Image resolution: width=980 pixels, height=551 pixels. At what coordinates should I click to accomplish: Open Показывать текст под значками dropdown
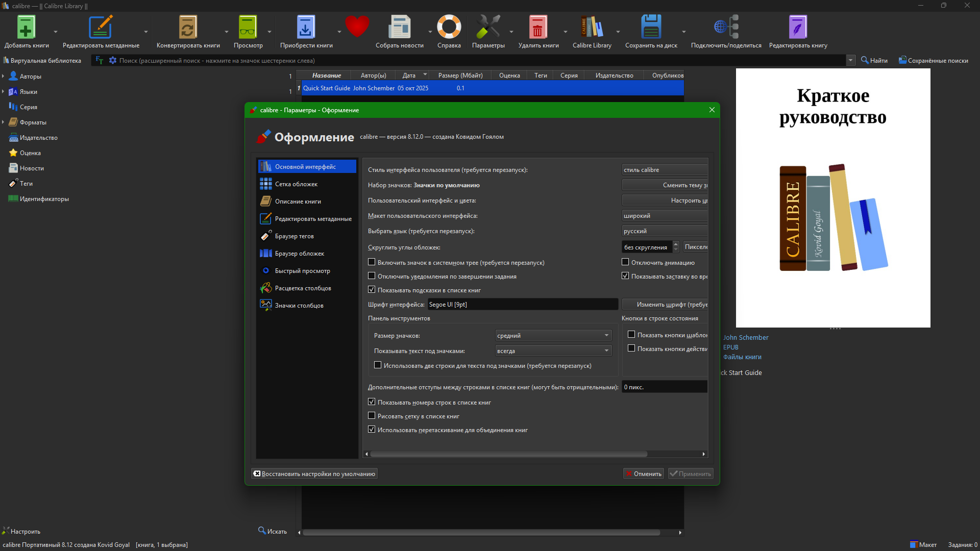[x=553, y=350]
